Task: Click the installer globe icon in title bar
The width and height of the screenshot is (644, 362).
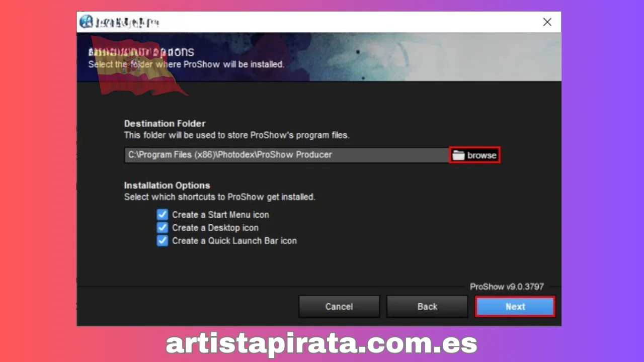Action: (x=87, y=22)
